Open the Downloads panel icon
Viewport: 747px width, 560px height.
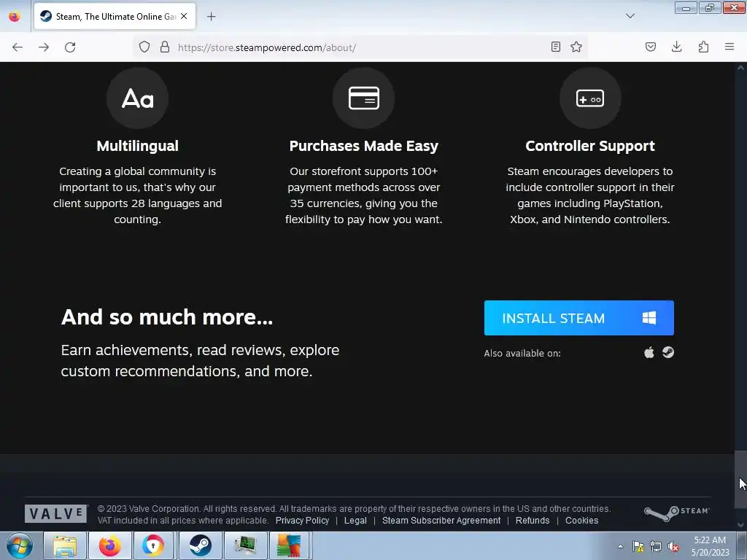click(x=676, y=47)
